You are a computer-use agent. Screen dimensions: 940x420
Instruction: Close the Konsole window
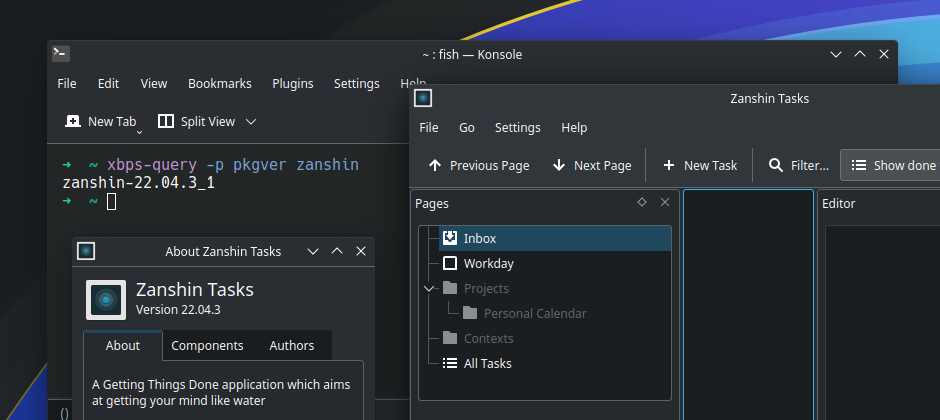click(x=884, y=55)
